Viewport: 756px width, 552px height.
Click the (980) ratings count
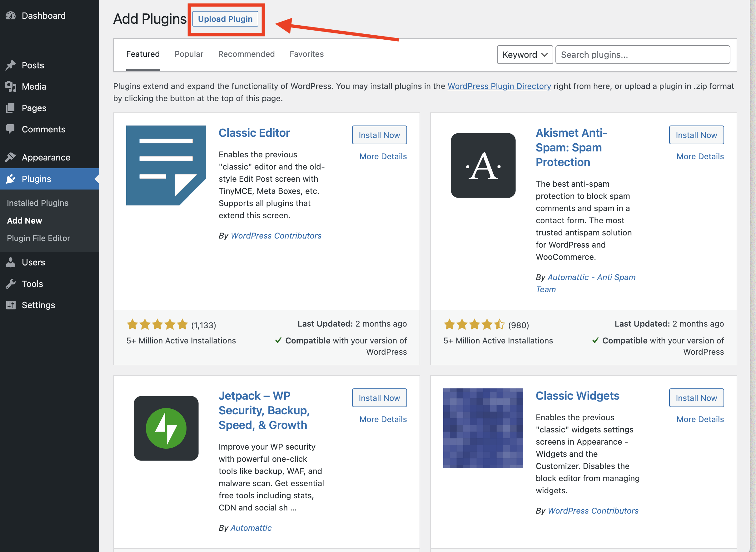tap(519, 325)
